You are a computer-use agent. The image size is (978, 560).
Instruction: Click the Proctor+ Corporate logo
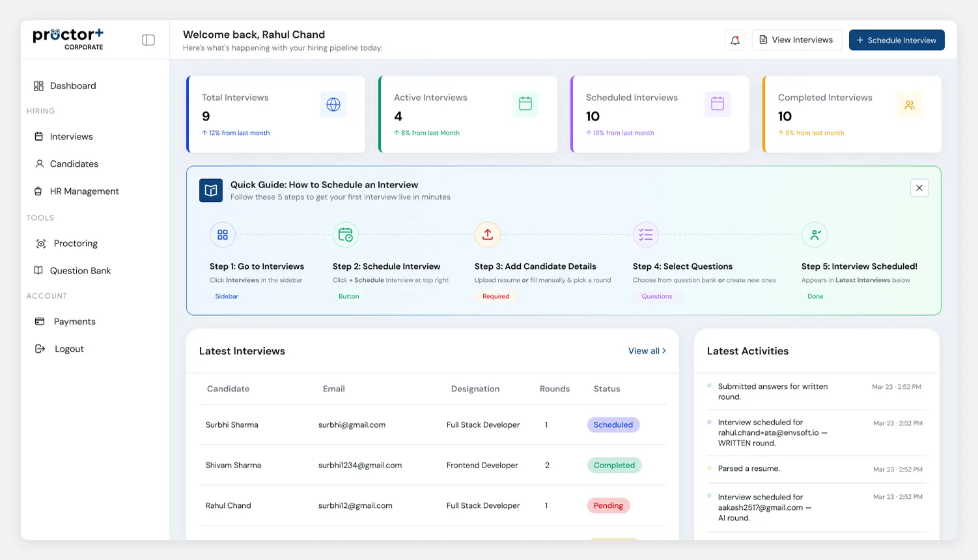click(68, 39)
